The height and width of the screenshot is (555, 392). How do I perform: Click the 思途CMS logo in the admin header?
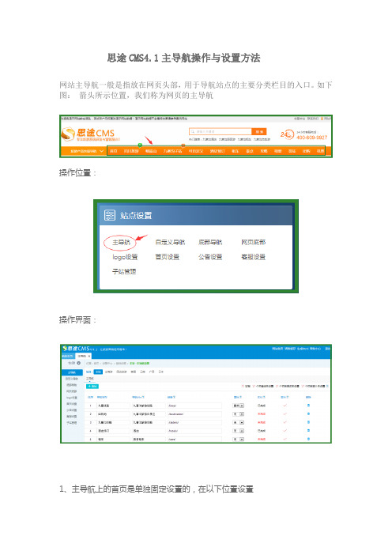76,349
